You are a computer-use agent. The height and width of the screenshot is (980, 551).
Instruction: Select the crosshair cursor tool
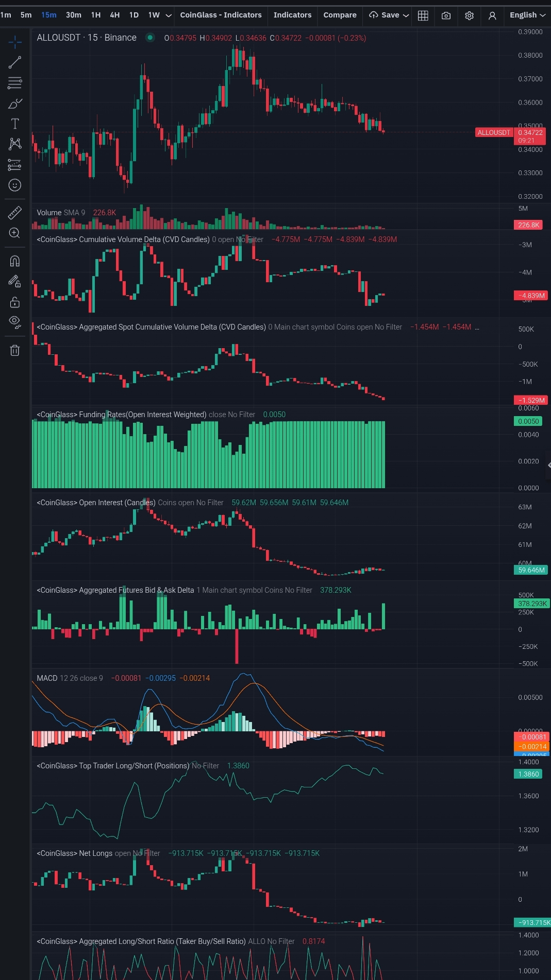pos(15,42)
